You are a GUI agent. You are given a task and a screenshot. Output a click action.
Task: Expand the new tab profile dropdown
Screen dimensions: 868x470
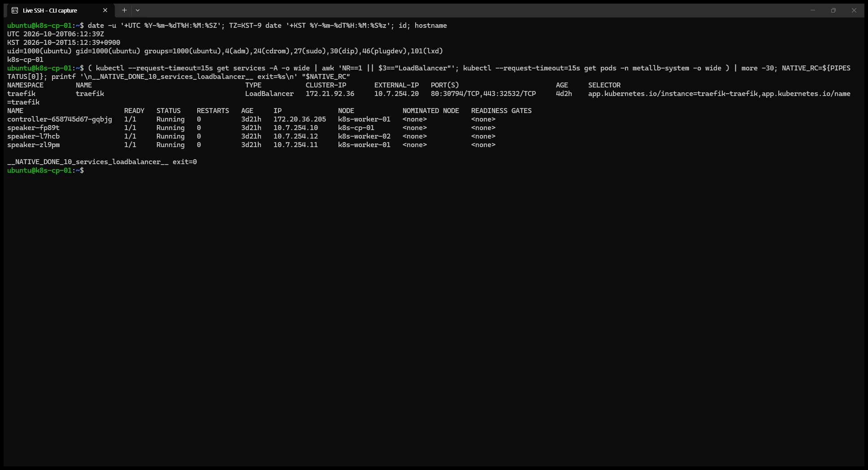coord(138,10)
